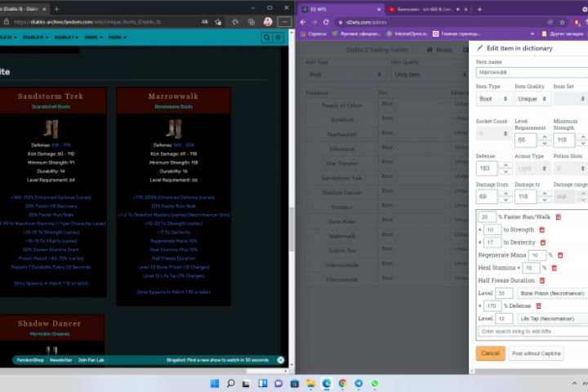Image resolution: width=588 pixels, height=392 pixels.
Task: Open the MORE wiki nav menu
Action: click(x=117, y=38)
